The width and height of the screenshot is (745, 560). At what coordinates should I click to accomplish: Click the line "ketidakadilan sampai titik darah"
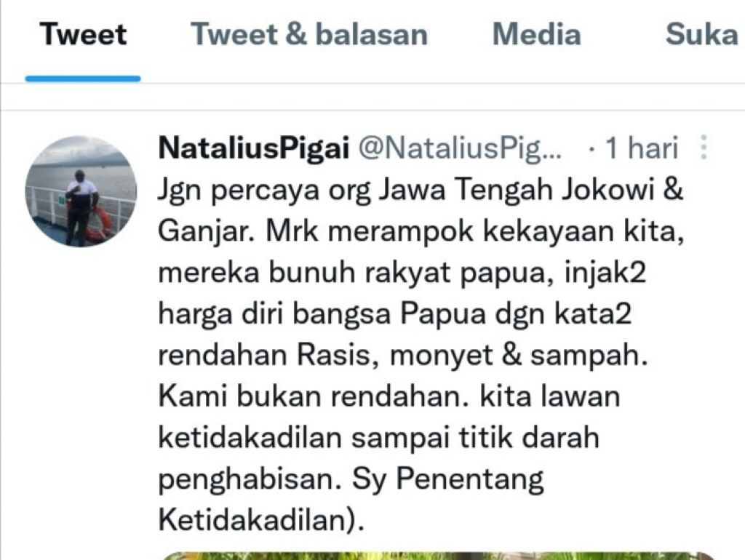[x=378, y=438]
